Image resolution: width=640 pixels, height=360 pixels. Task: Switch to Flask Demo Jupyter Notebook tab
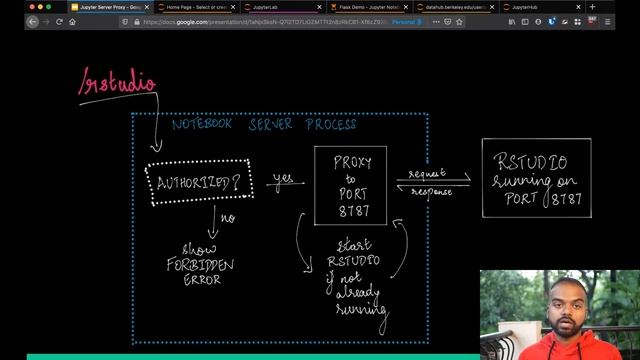pyautogui.click(x=370, y=7)
